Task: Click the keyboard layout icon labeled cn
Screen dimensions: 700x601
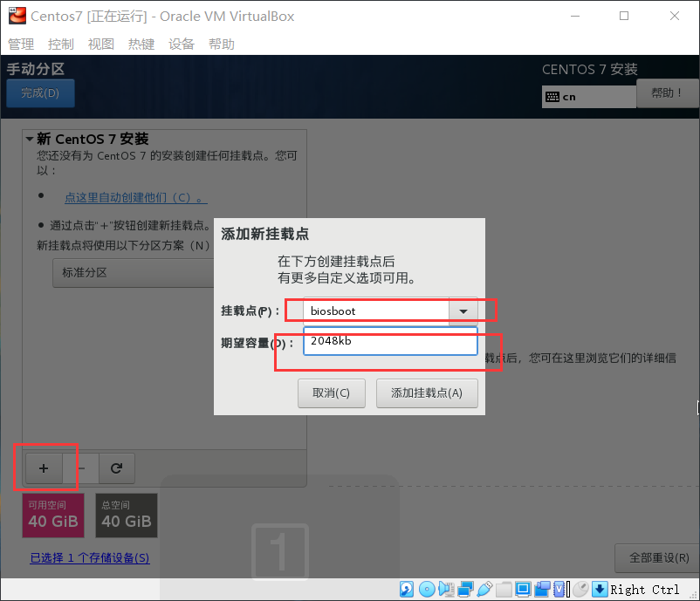Action: click(x=588, y=96)
